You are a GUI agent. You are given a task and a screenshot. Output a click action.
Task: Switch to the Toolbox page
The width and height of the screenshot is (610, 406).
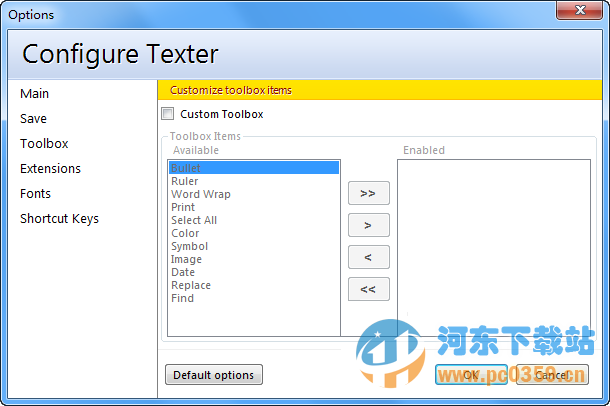(44, 144)
